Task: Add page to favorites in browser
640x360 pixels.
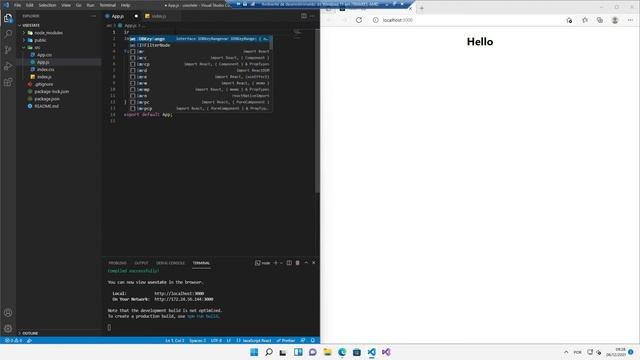Action: 569,20
